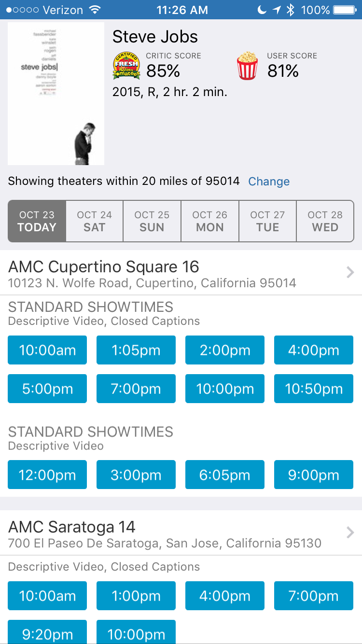Tap the Wi-Fi signal icon

click(95, 10)
